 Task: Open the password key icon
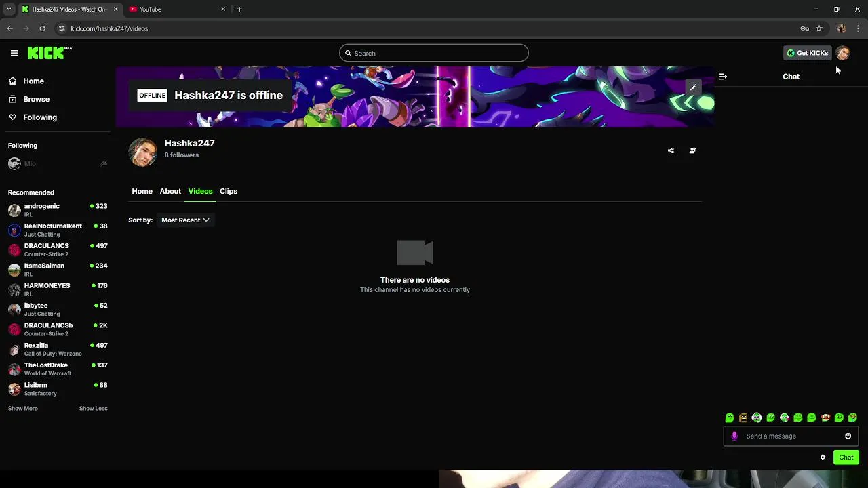[804, 28]
